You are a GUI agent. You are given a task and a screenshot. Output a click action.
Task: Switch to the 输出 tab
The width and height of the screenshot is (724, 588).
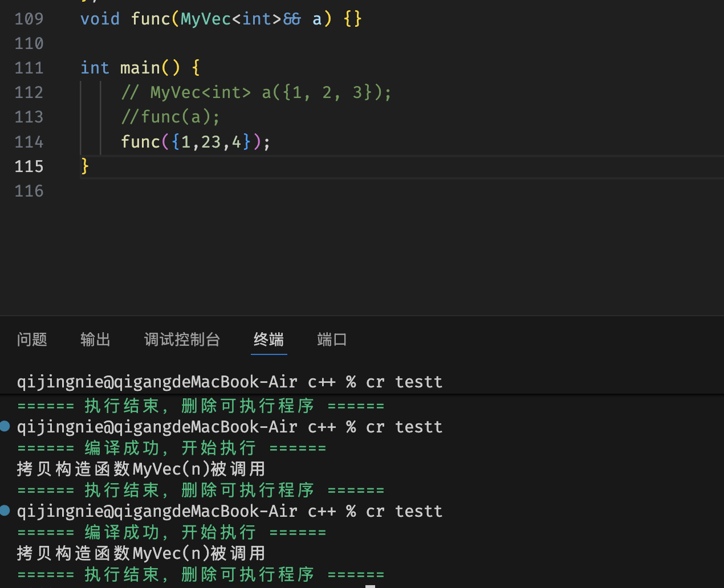95,340
